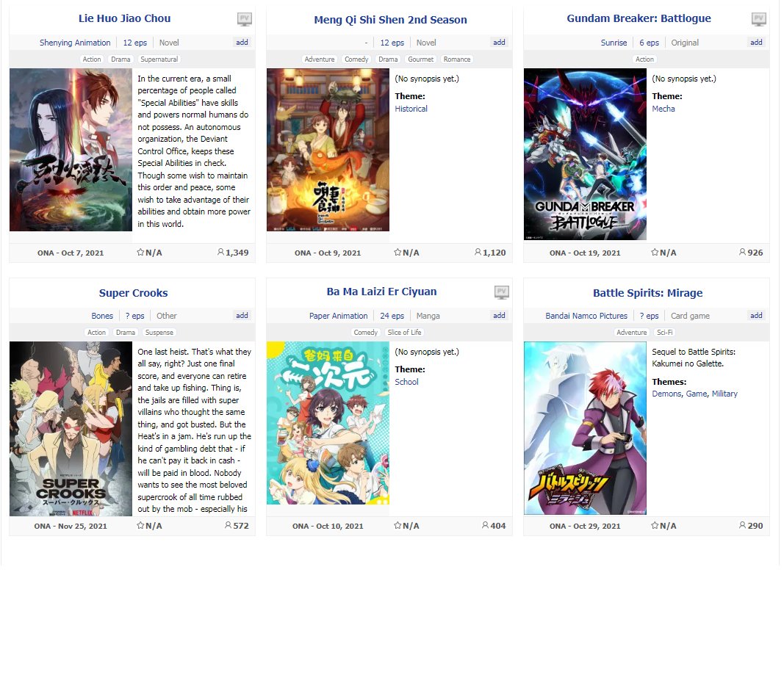The height and width of the screenshot is (680, 784).
Task: Click the Ba Ma Laizi Er Ciyuan poster
Action: [x=328, y=423]
